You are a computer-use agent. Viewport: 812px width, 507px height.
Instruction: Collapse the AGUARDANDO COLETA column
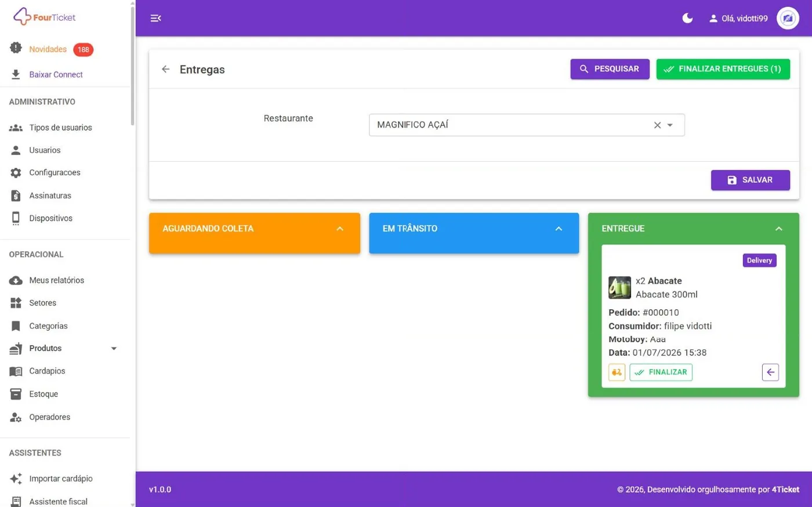point(340,229)
